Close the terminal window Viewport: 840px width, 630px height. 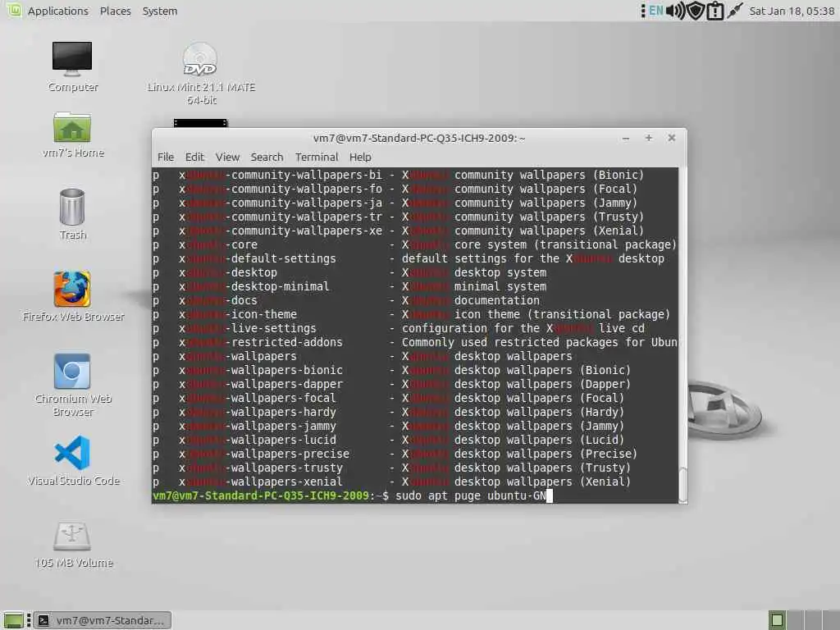tap(671, 138)
